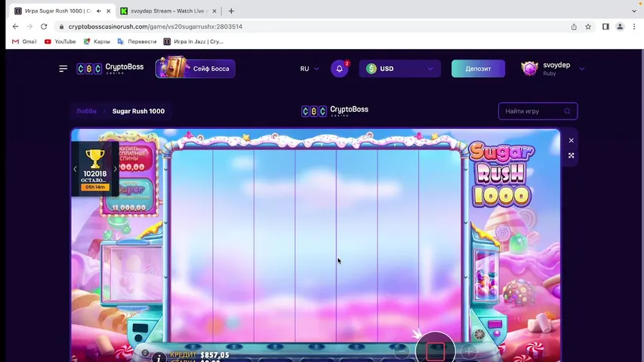Open the Сейф Босса promo button
This screenshot has height=362, width=644.
click(196, 69)
